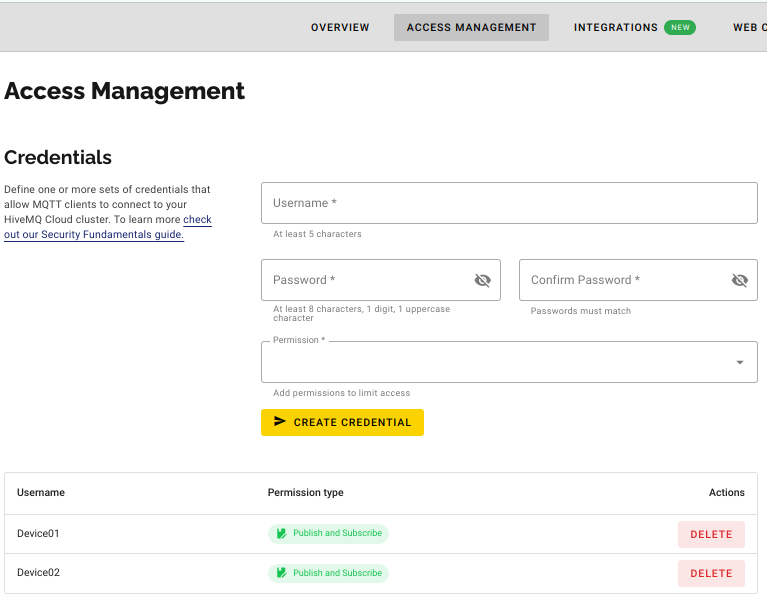The image size is (767, 611).
Task: Open the Security Fundamentals guide link
Action: click(112, 234)
